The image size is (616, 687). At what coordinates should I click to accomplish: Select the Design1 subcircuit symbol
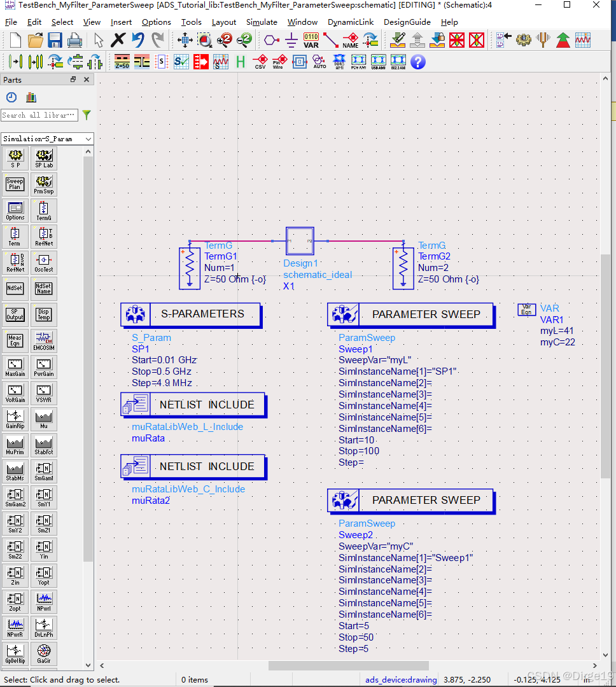[x=300, y=240]
